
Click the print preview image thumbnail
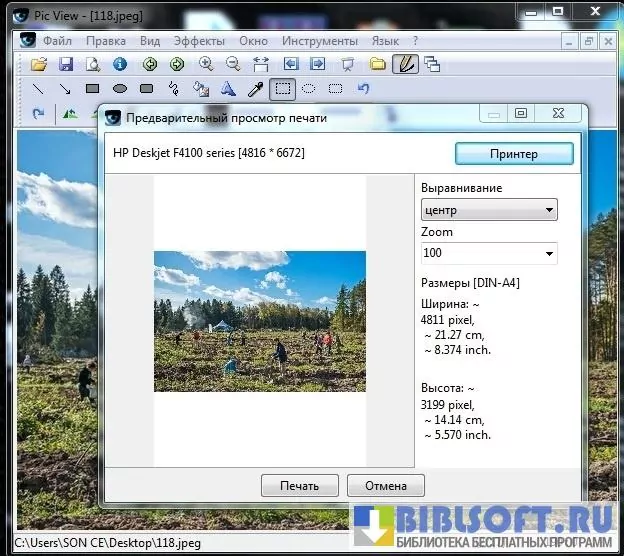[x=259, y=321]
